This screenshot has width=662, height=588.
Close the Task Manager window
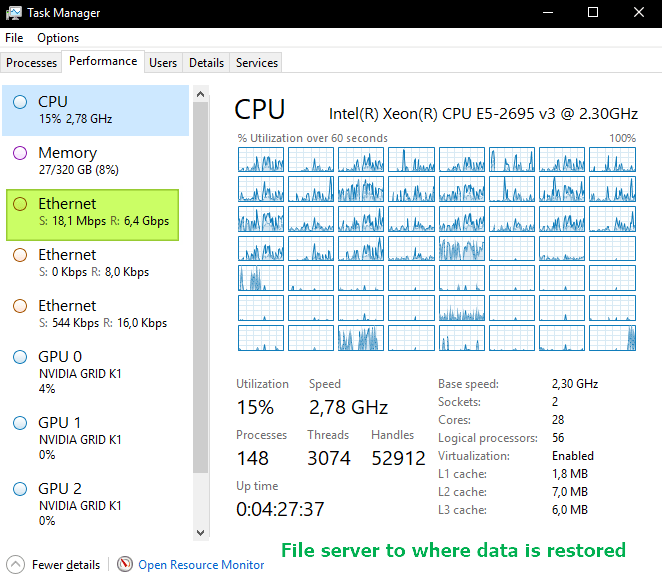pyautogui.click(x=639, y=13)
